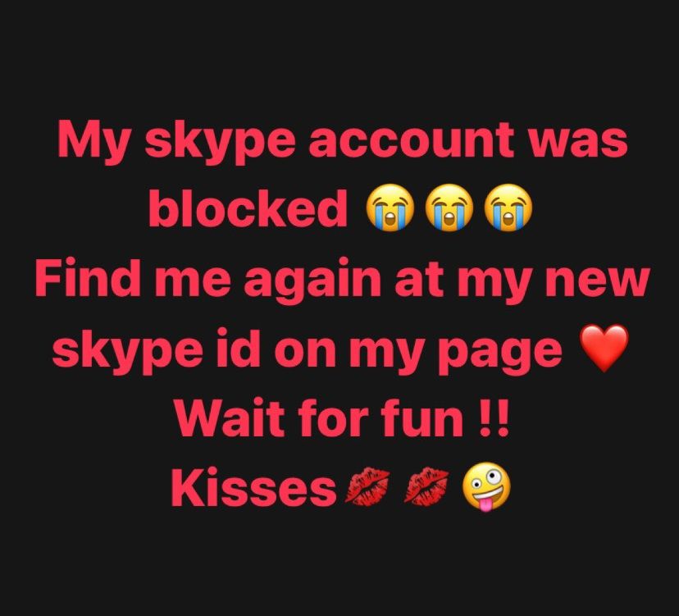Click the word "page" before the heart

point(500,352)
